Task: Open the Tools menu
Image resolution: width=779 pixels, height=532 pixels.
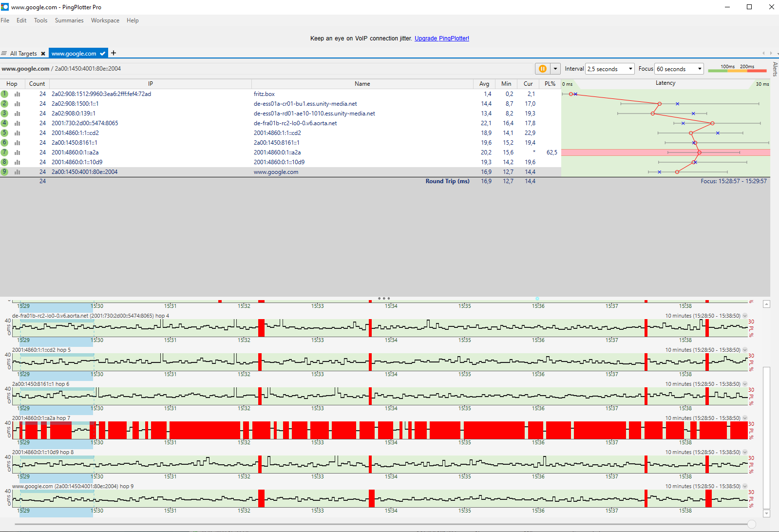Action: [41, 20]
